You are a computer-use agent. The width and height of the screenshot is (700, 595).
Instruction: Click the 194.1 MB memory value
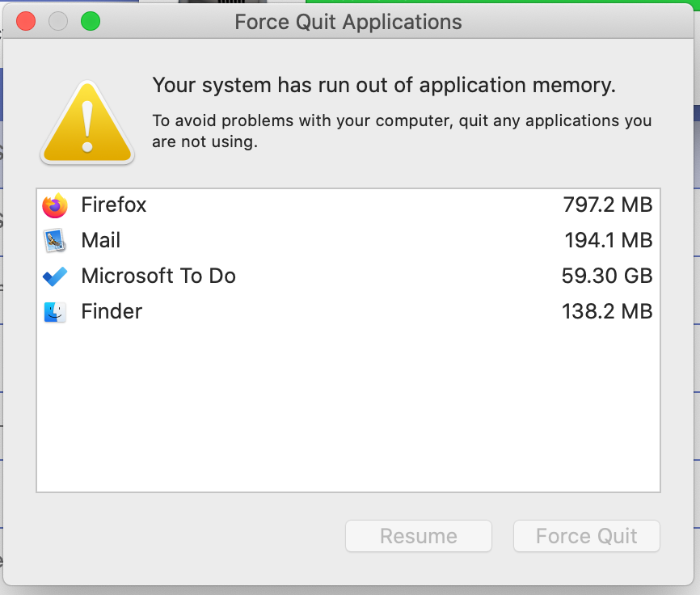(608, 241)
